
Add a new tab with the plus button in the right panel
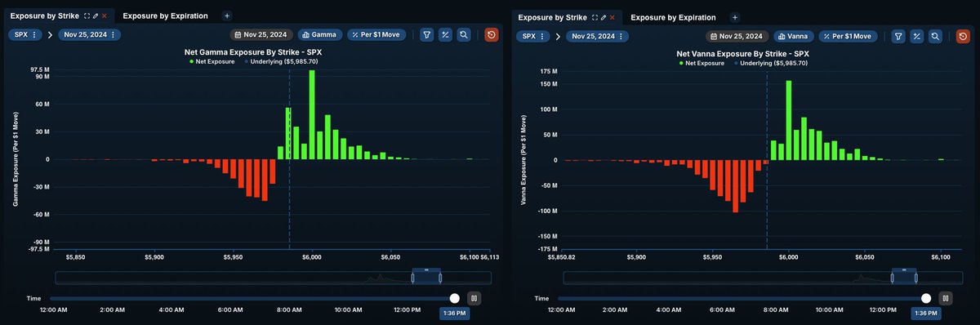tap(735, 17)
